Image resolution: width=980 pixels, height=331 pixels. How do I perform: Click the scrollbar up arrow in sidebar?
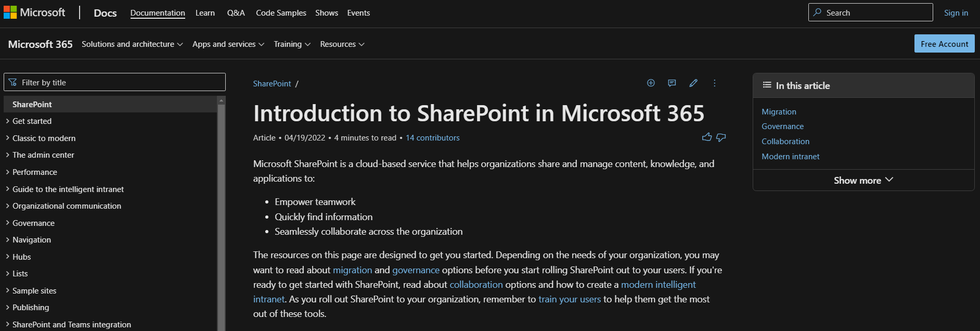[221, 100]
